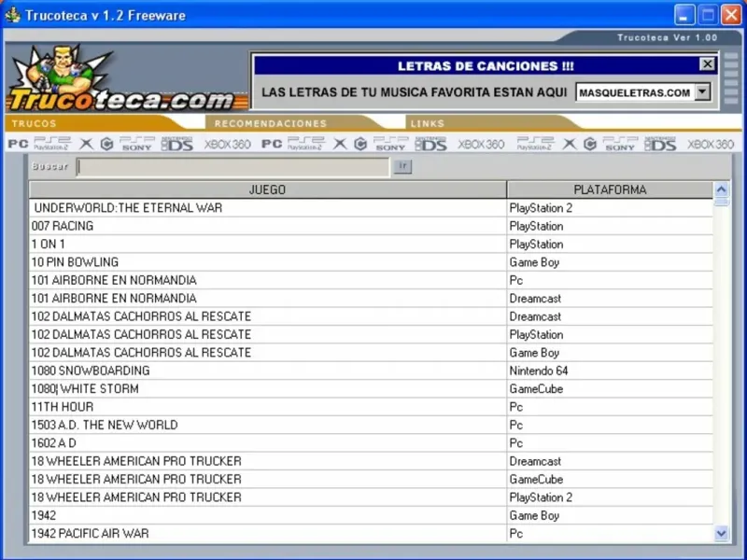The width and height of the screenshot is (747, 560).
Task: Click the Buscar search input field
Action: click(233, 167)
